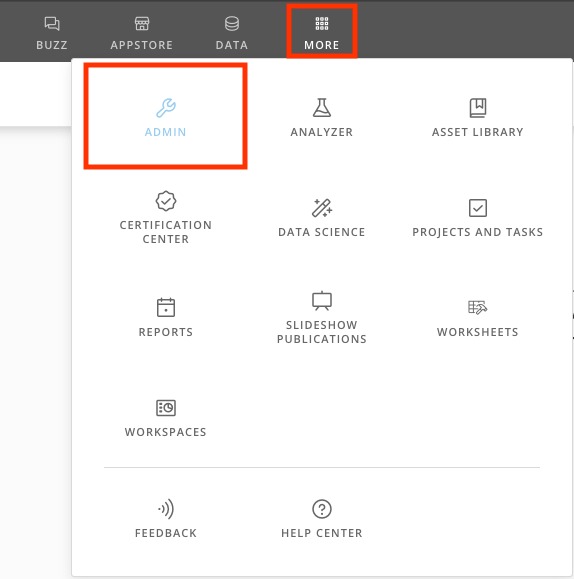Screen dimensions: 574x579
Task: Click the More grid icon
Action: point(322,24)
